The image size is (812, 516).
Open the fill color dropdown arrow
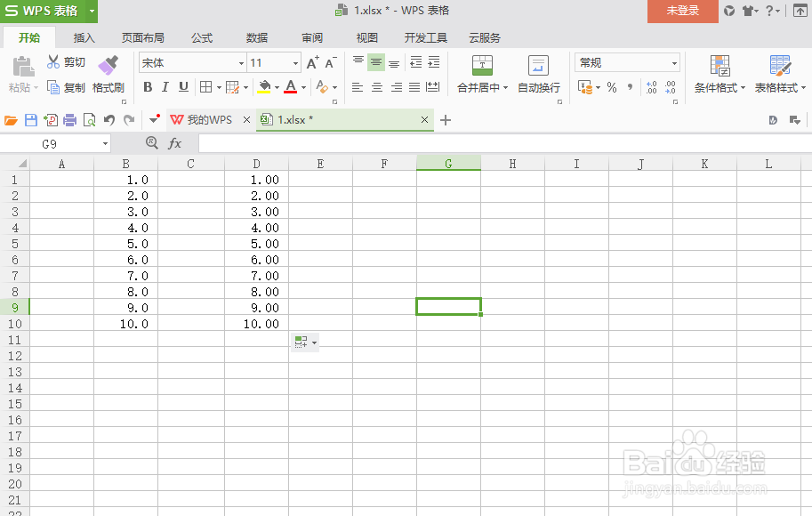point(277,87)
